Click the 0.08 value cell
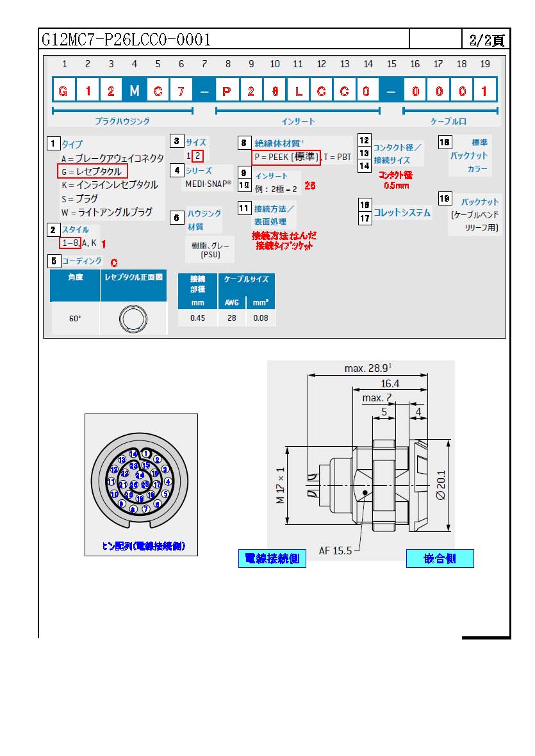This screenshot has width=535, height=756. (x=261, y=318)
